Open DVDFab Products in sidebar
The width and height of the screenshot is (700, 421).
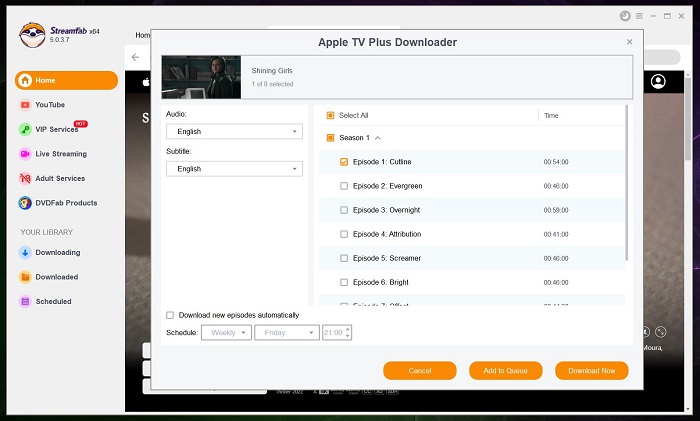coord(58,203)
